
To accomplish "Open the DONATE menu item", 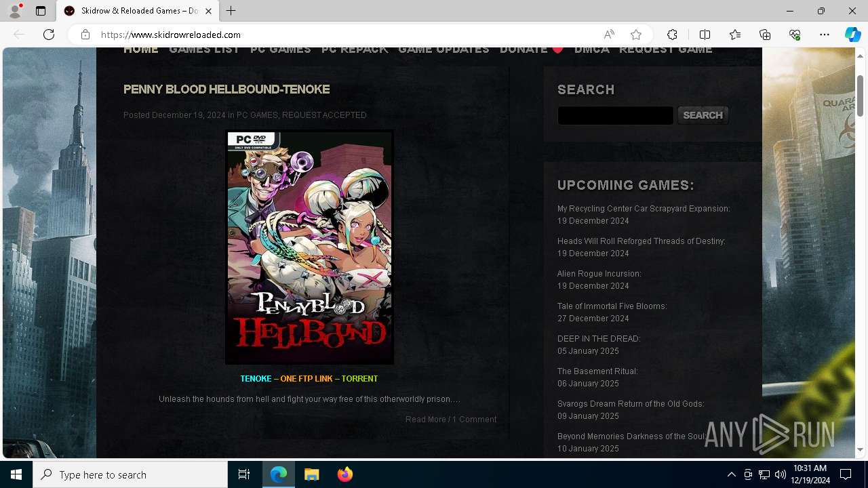I will (531, 49).
